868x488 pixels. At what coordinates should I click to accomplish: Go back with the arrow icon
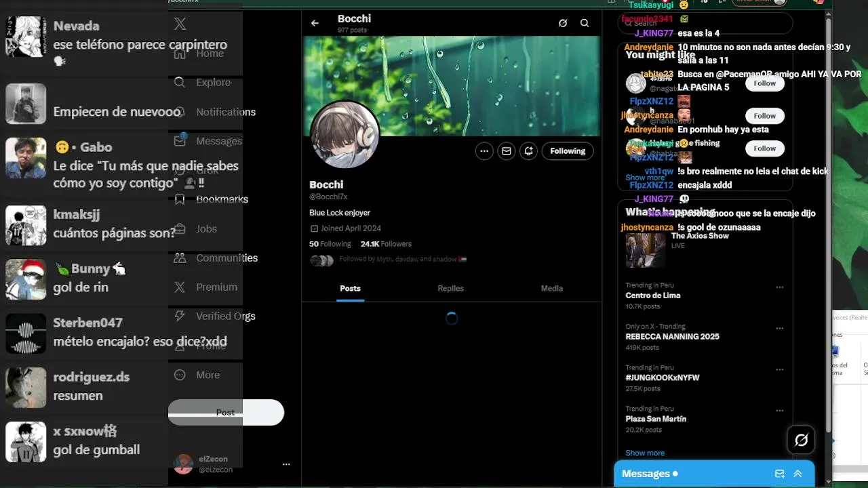(315, 23)
